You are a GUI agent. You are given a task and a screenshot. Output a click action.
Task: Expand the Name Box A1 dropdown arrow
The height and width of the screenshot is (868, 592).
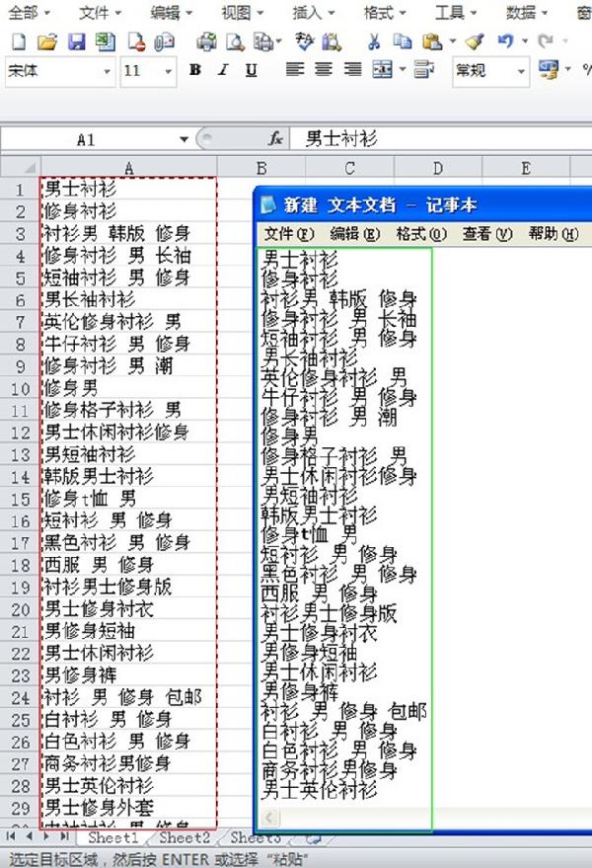[185, 139]
